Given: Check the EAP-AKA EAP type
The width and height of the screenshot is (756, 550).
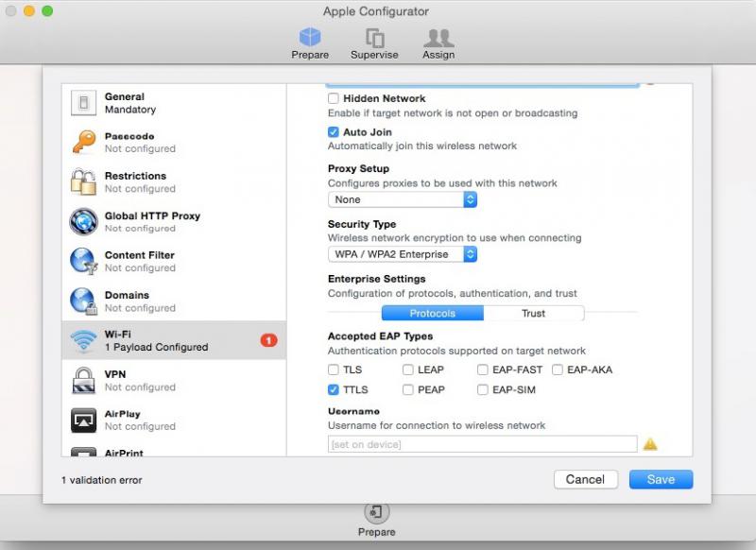Looking at the screenshot, I should pyautogui.click(x=558, y=370).
